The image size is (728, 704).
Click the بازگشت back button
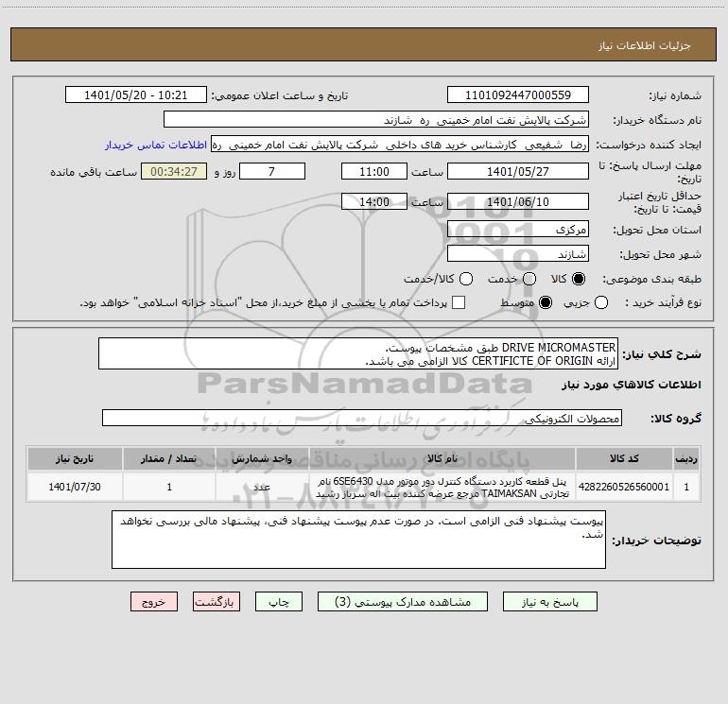click(217, 602)
